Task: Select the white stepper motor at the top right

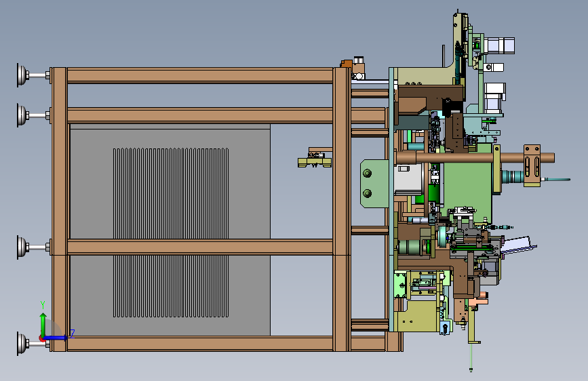Action: pyautogui.click(x=499, y=45)
